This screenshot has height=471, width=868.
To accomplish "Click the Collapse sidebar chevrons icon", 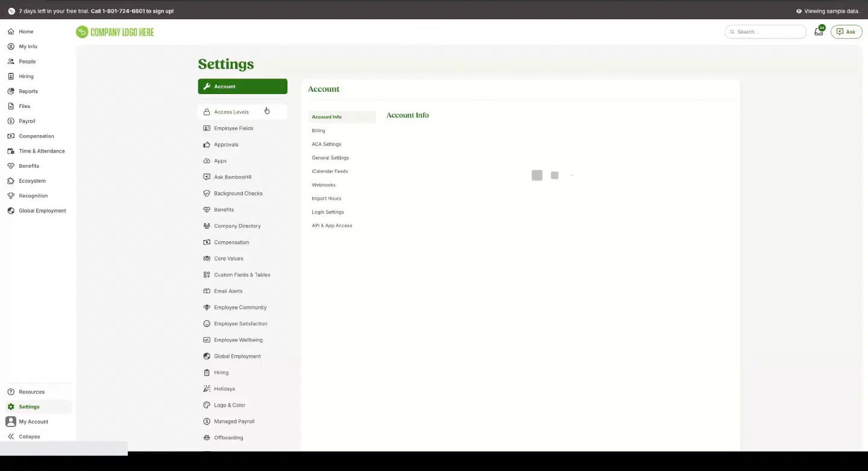I will [11, 437].
